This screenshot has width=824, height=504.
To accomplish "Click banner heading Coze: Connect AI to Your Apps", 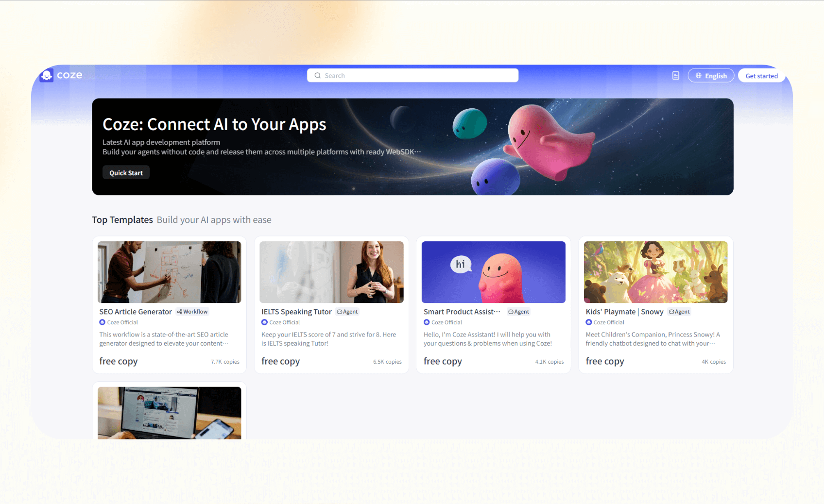I will pos(214,124).
